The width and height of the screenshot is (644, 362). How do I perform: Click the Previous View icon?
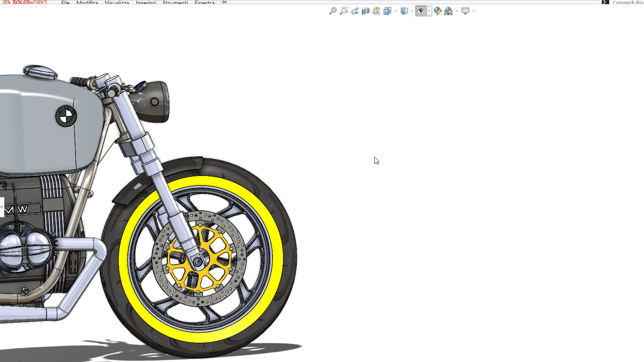(x=355, y=11)
